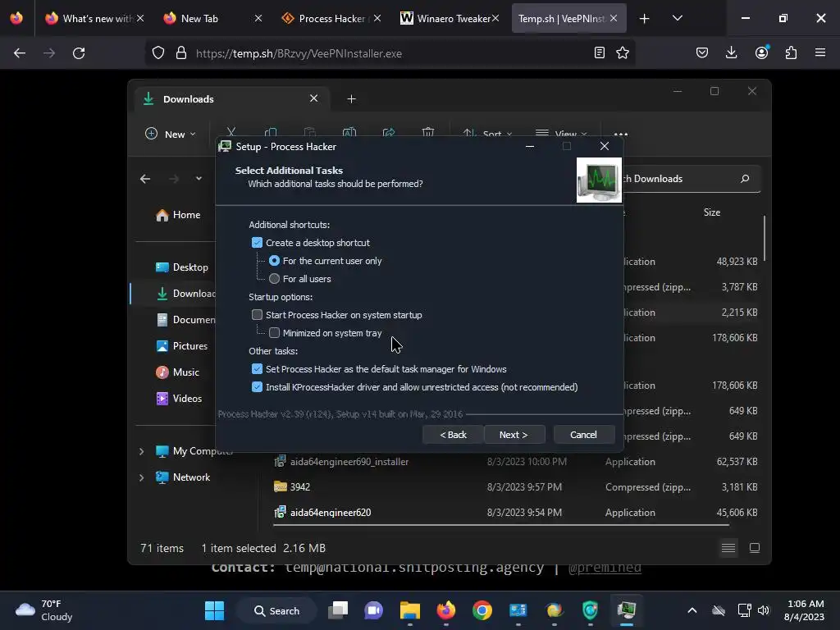Open Windows Start menu
The image size is (840, 630).
[214, 610]
